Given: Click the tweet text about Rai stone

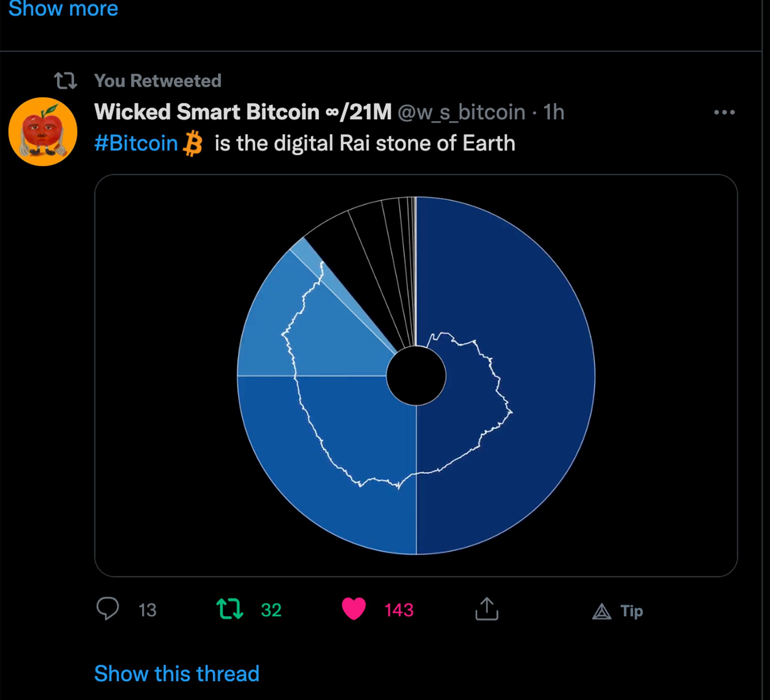Looking at the screenshot, I should click(365, 143).
